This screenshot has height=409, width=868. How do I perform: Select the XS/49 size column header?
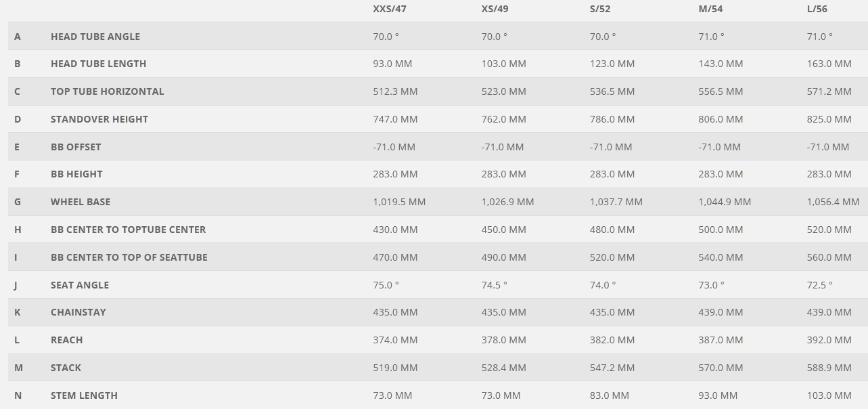[495, 9]
